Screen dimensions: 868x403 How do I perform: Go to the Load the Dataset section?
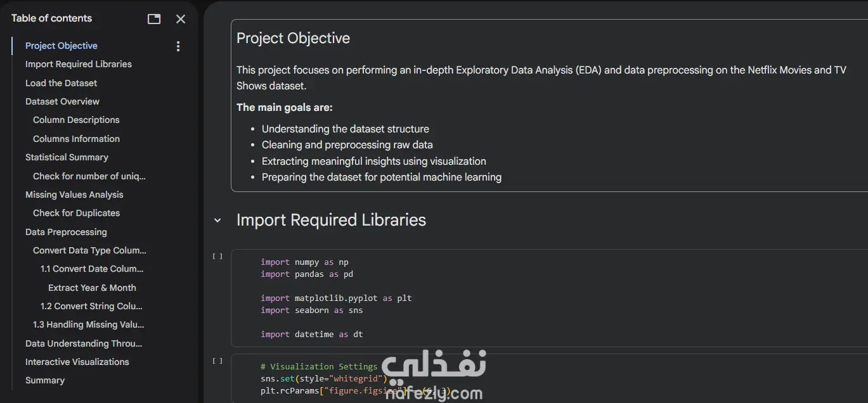click(62, 83)
